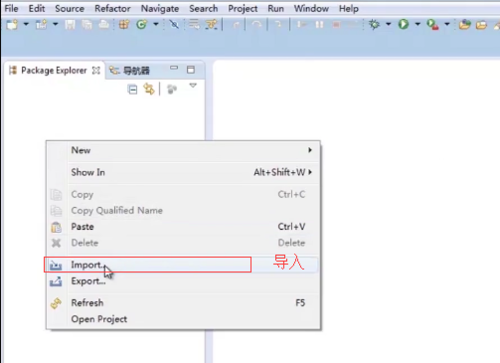Click the green Run button icon
The image size is (500, 363).
(x=403, y=24)
